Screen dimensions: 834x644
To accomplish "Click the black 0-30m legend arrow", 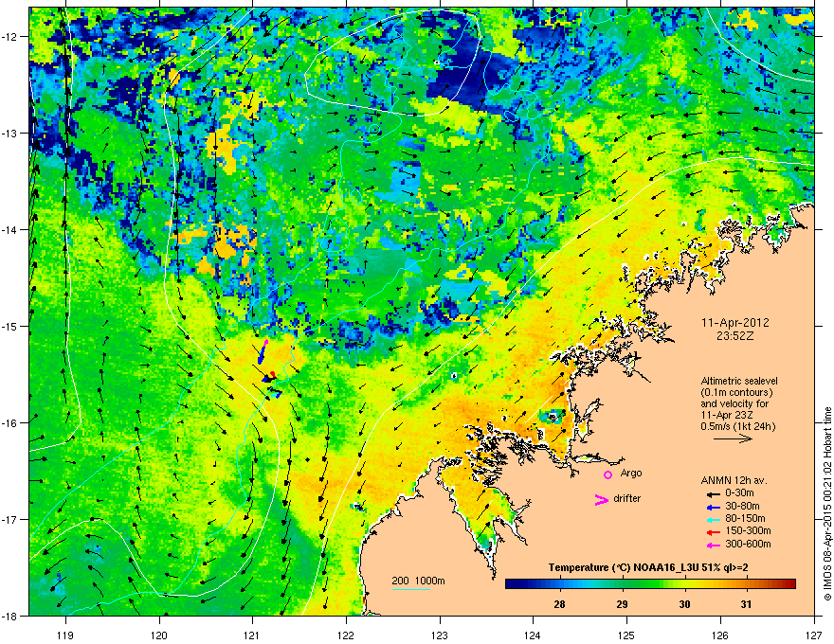I will coord(714,493).
